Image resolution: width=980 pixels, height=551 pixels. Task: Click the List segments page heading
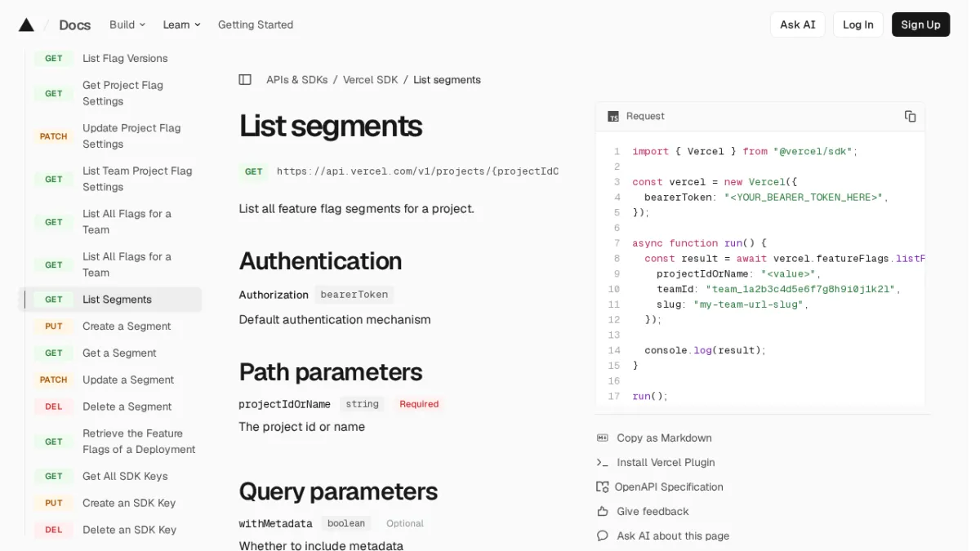(331, 126)
